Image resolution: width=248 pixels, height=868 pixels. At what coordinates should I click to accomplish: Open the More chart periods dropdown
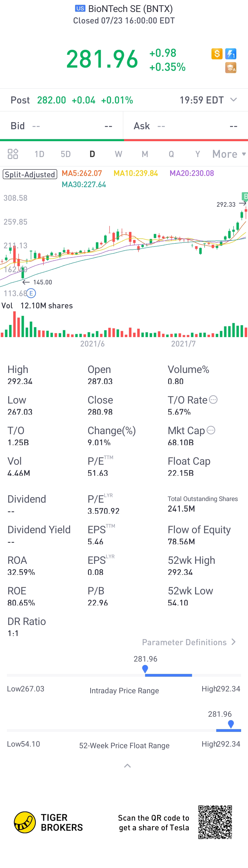pyautogui.click(x=229, y=154)
